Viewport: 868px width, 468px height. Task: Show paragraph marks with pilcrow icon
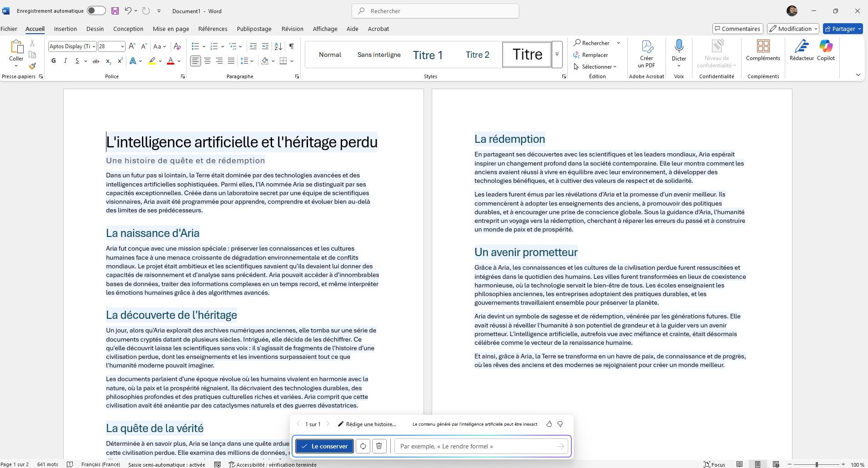(291, 46)
